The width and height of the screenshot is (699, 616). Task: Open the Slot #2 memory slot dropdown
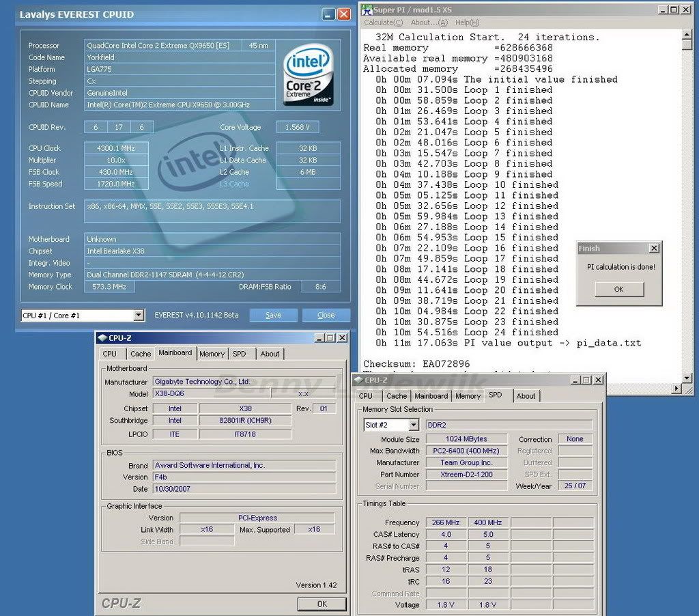pyautogui.click(x=414, y=425)
